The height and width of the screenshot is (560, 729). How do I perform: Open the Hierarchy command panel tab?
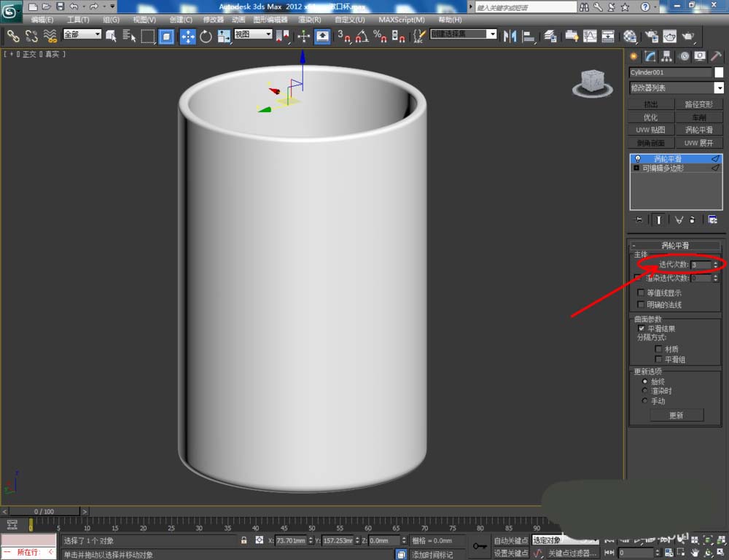(666, 57)
